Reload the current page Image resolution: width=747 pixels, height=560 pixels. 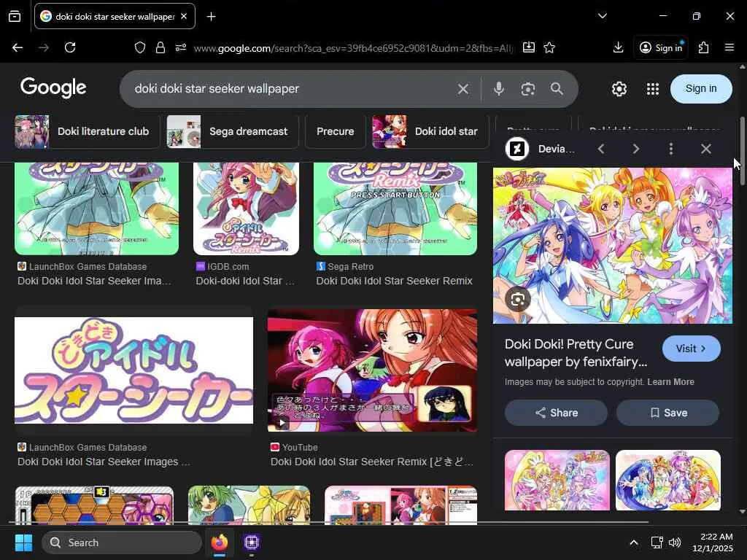70,47
